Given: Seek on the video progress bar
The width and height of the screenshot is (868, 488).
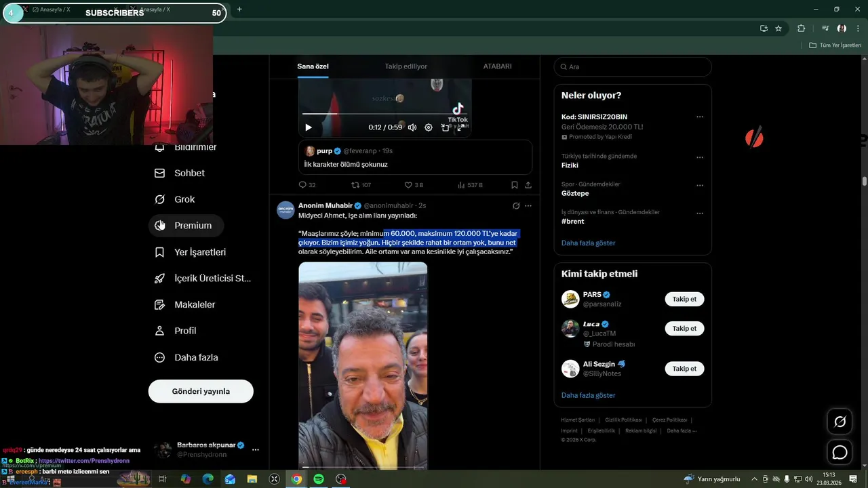Looking at the screenshot, I should pyautogui.click(x=384, y=114).
